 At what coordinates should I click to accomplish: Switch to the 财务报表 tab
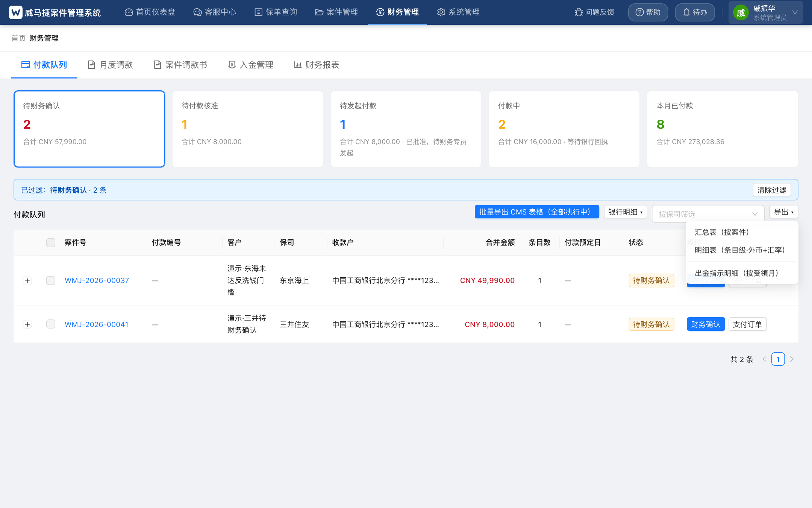(x=317, y=65)
